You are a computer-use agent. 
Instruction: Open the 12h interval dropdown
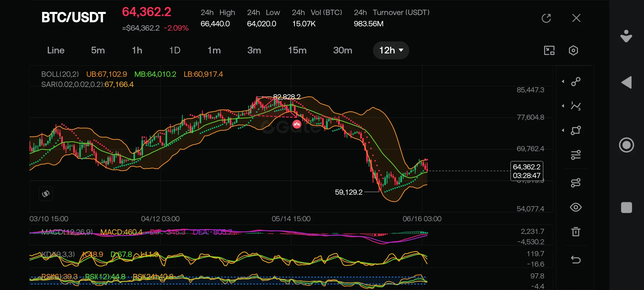coord(391,50)
